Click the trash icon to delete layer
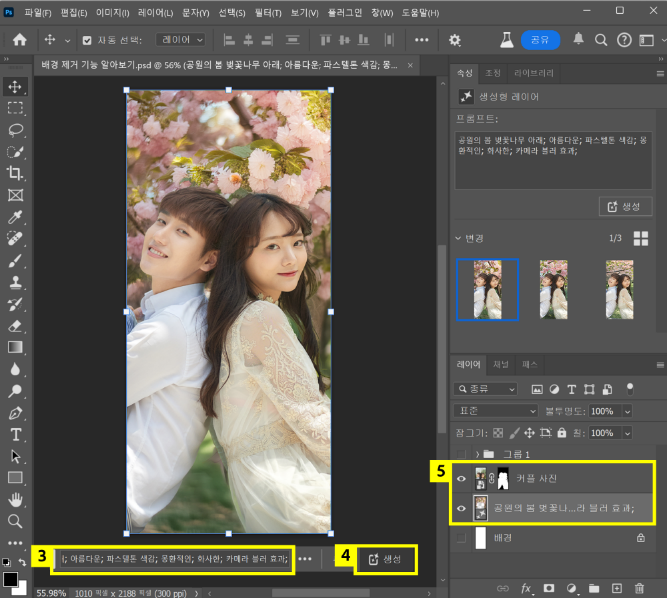This screenshot has width=667, height=598. coord(637,588)
